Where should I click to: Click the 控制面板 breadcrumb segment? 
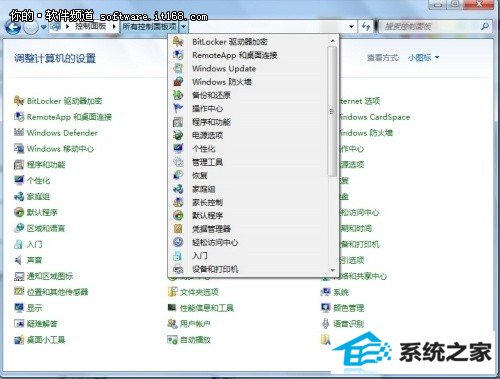(90, 26)
